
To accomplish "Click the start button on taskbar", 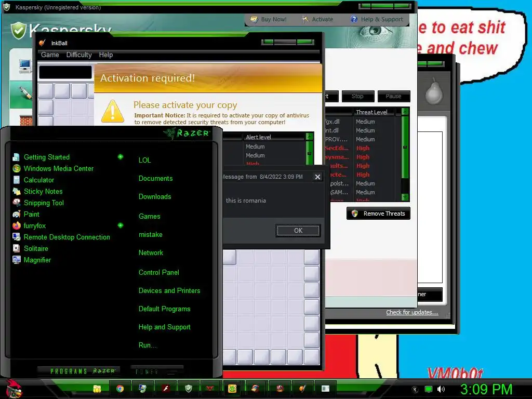I will point(13,389).
